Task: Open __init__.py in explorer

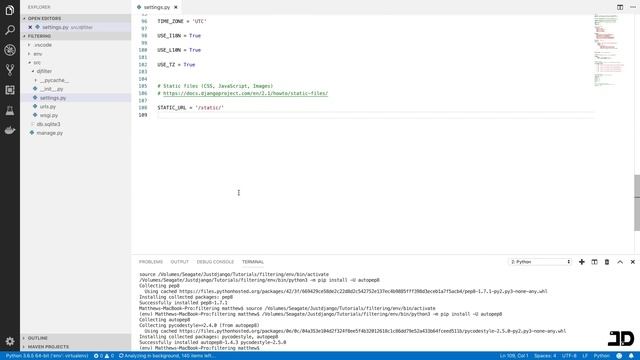Action: click(x=51, y=89)
